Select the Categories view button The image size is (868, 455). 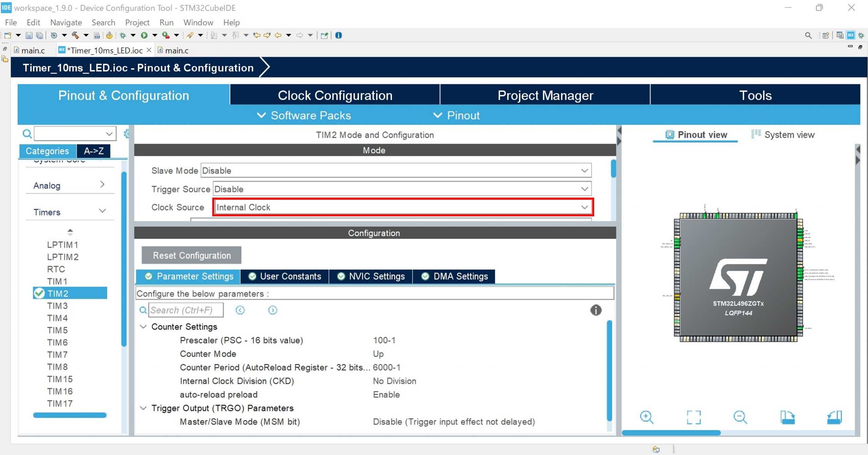point(47,151)
